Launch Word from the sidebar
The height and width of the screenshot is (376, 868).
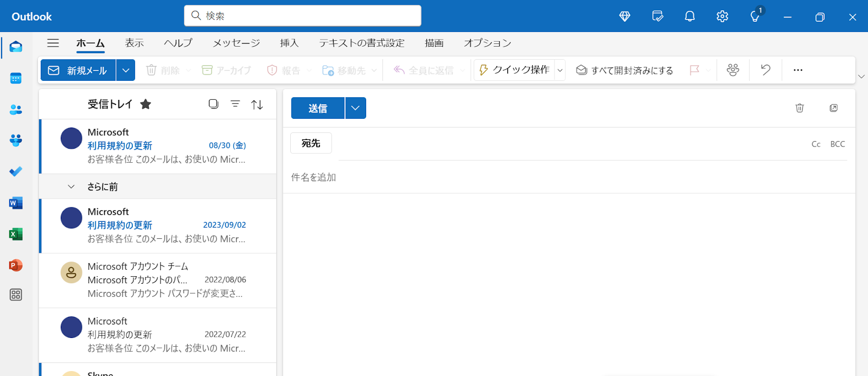16,203
